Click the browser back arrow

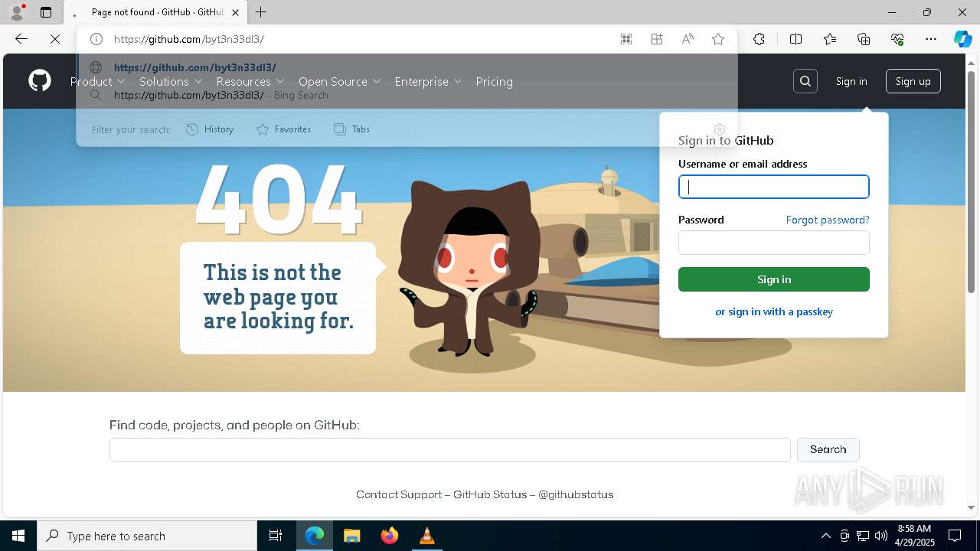21,39
